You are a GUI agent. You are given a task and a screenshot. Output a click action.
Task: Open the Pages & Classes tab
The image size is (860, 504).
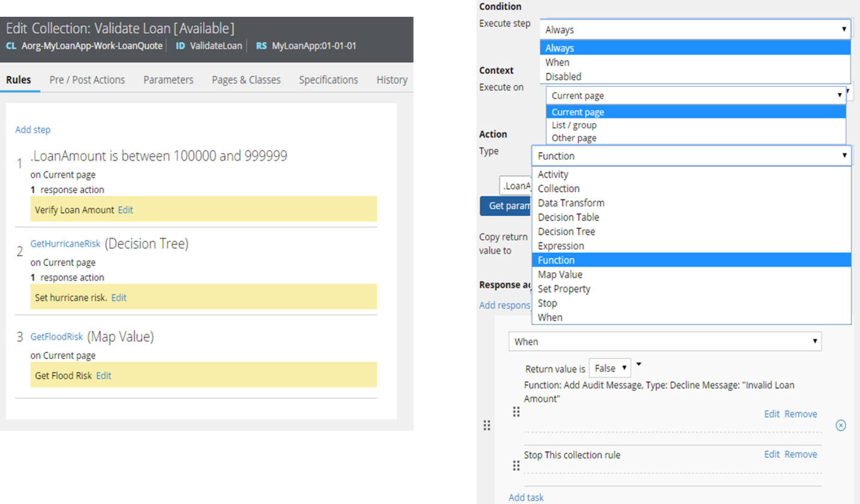pos(246,80)
